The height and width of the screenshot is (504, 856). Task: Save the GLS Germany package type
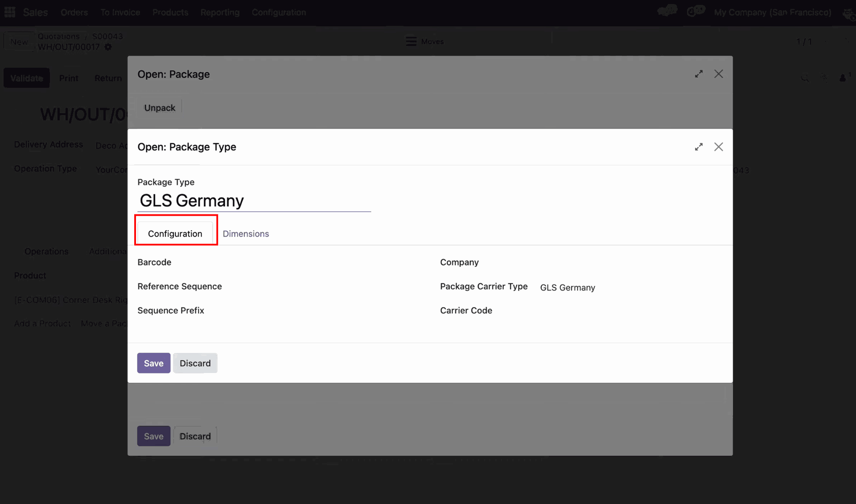tap(153, 363)
